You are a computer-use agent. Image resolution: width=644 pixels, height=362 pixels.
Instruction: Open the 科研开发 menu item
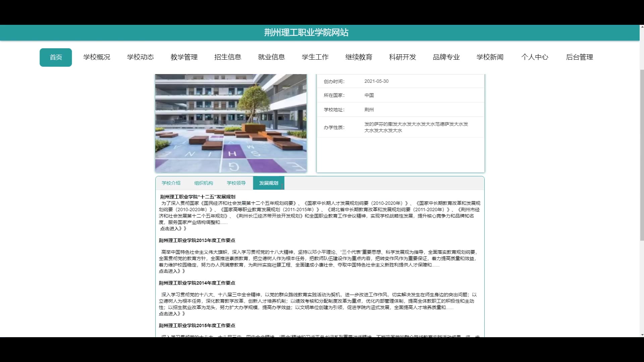[402, 57]
